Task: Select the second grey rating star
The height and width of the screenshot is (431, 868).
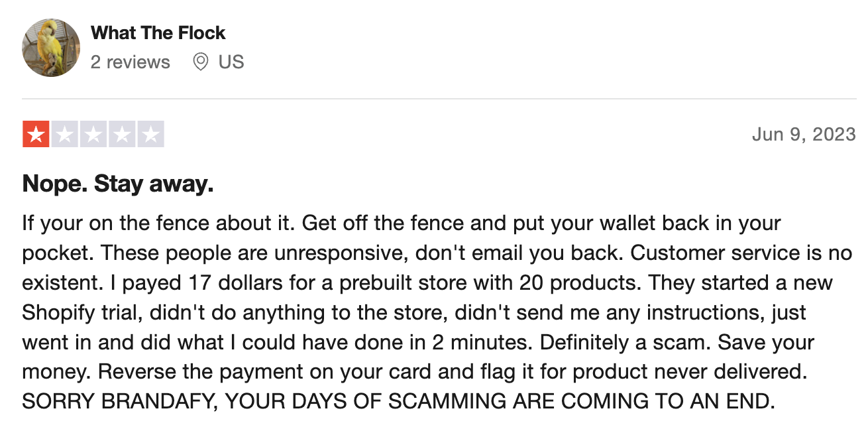Action: 64,135
